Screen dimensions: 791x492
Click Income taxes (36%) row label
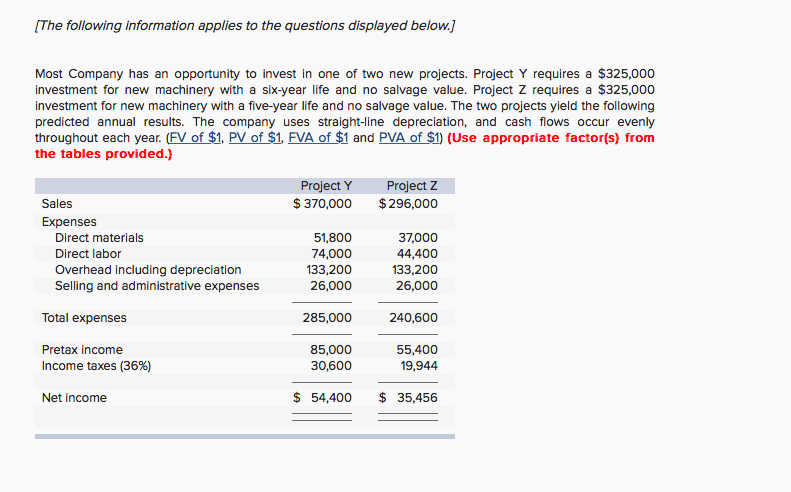(96, 366)
